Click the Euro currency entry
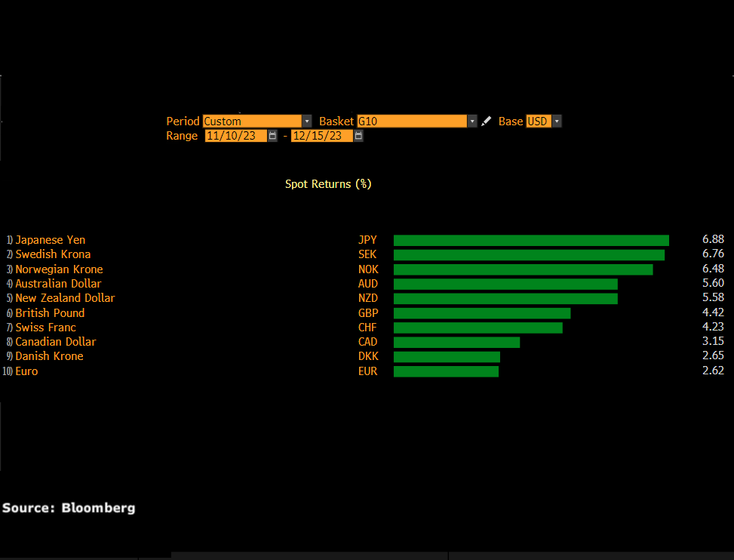The height and width of the screenshot is (560, 734). tap(26, 371)
